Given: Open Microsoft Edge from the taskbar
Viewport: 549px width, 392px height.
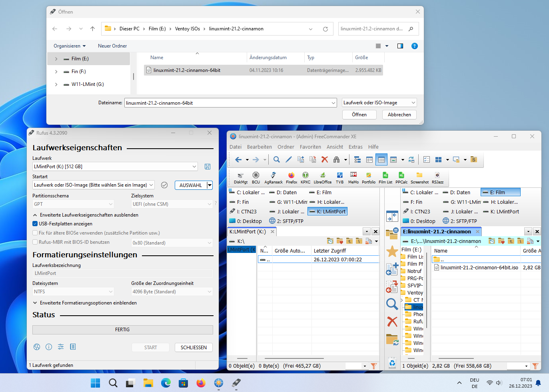Looking at the screenshot, I should pyautogui.click(x=166, y=383).
